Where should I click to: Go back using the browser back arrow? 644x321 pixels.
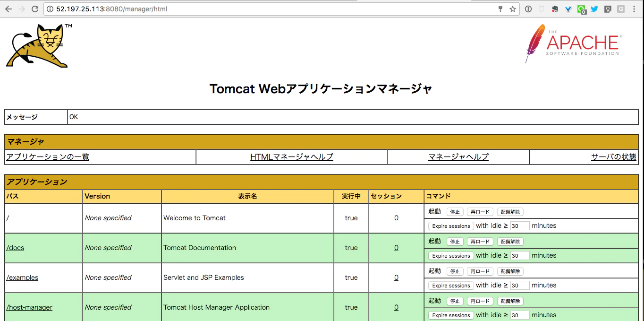[8, 9]
